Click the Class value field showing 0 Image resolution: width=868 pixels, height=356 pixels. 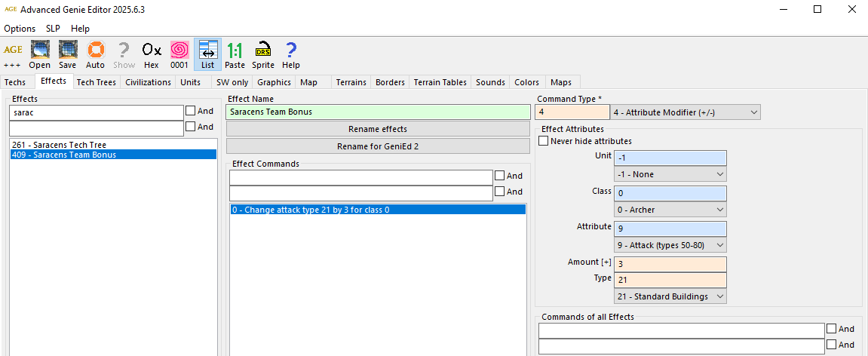[x=670, y=193]
